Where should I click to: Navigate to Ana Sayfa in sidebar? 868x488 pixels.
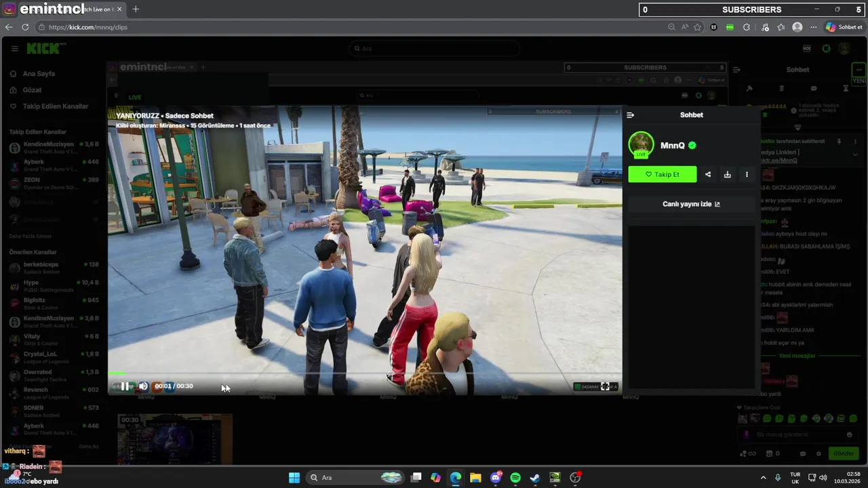coord(39,74)
